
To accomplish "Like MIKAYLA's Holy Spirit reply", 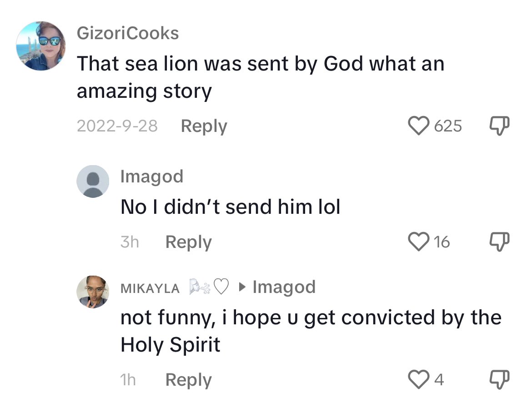I will (x=419, y=379).
